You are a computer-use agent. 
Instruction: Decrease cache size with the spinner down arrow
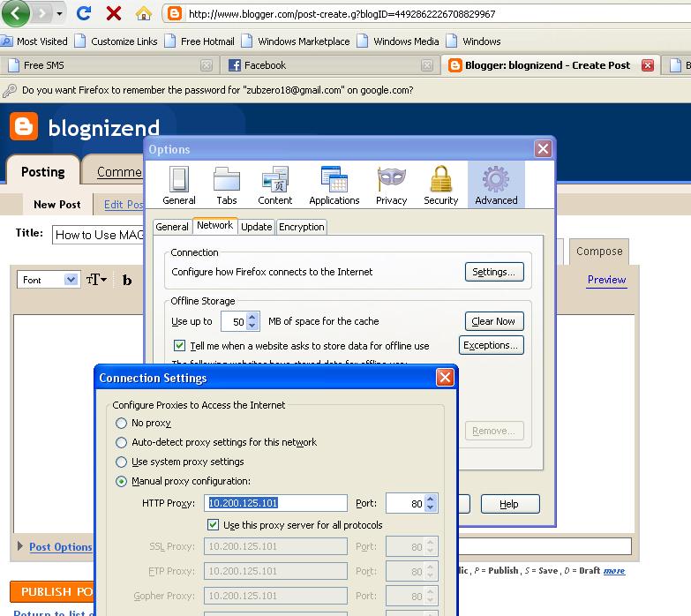(252, 326)
